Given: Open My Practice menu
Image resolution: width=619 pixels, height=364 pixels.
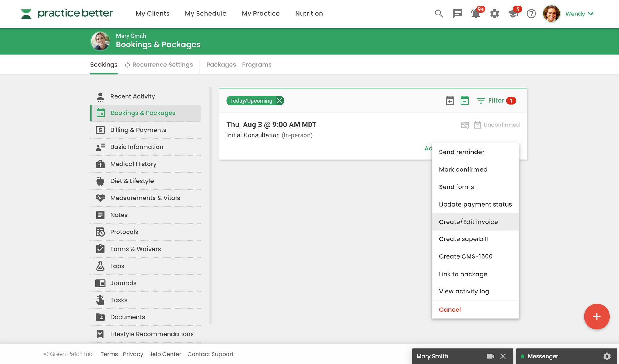Looking at the screenshot, I should (x=261, y=14).
